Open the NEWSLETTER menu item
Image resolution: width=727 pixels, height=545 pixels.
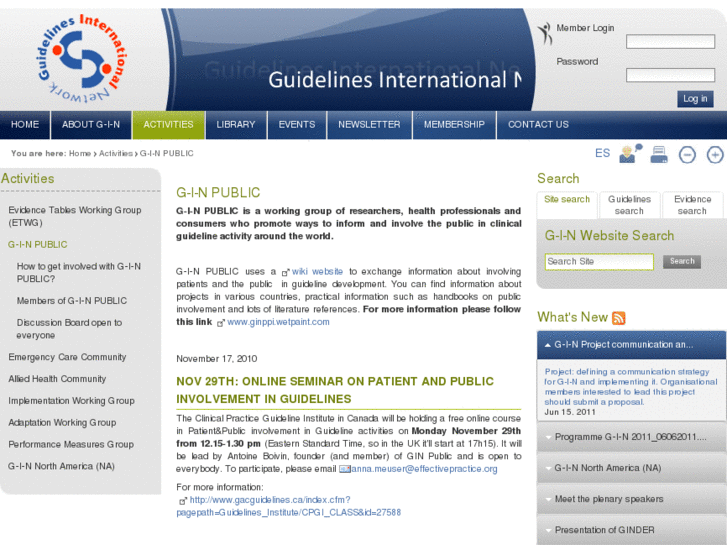pyautogui.click(x=369, y=125)
